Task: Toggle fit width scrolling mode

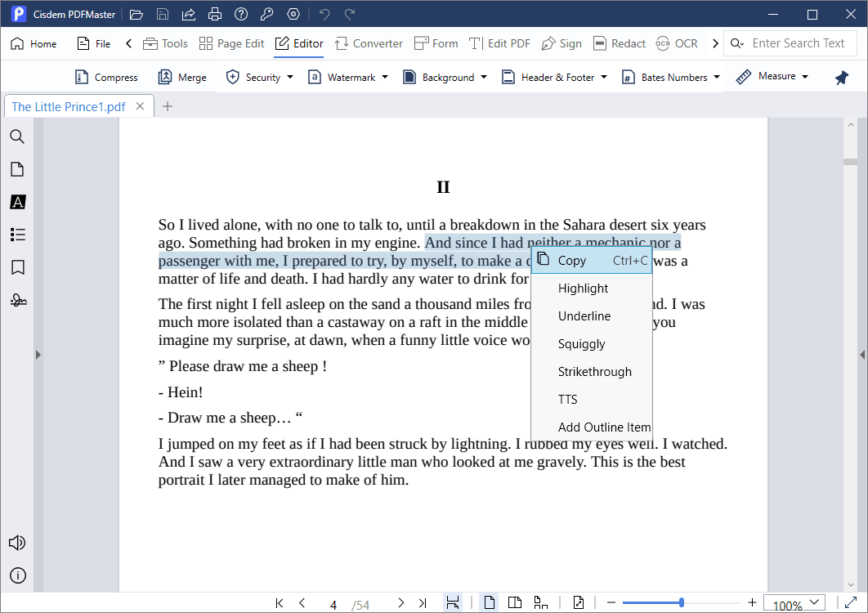Action: [x=453, y=602]
